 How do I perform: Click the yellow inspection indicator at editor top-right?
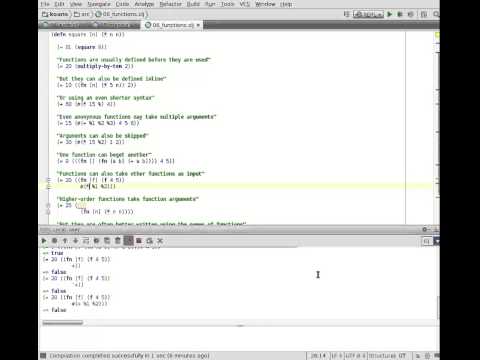click(x=437, y=35)
